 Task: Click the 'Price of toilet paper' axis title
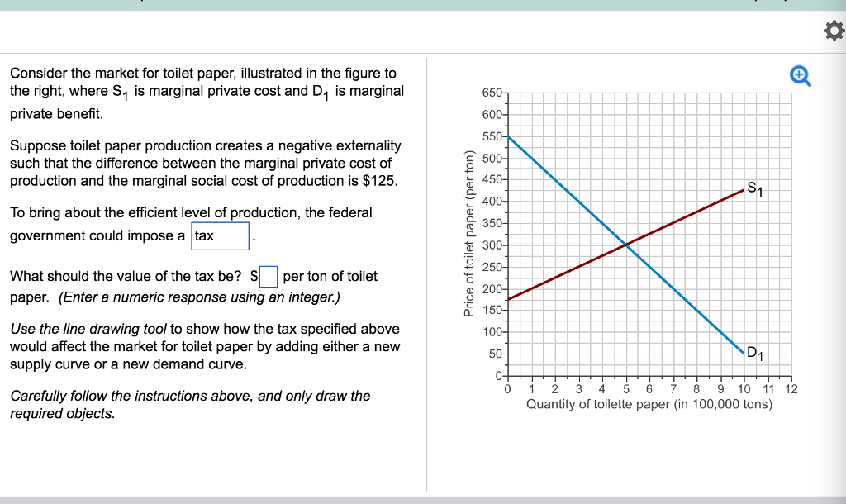[469, 234]
